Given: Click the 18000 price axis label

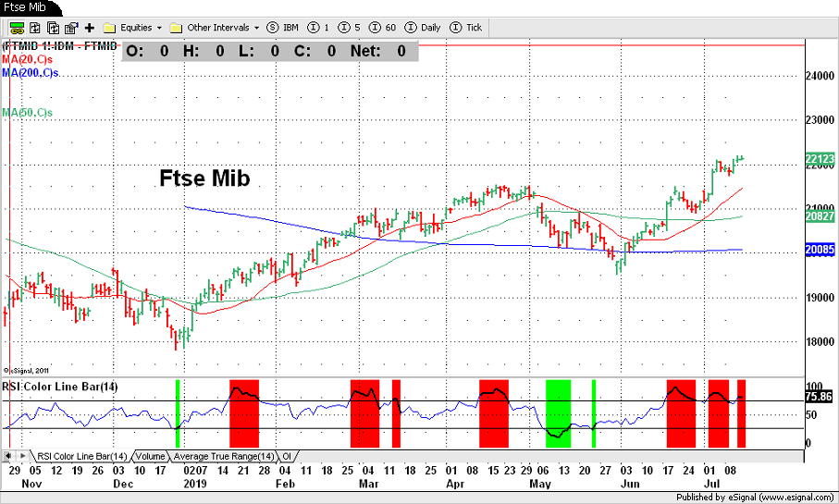Looking at the screenshot, I should 820,342.
